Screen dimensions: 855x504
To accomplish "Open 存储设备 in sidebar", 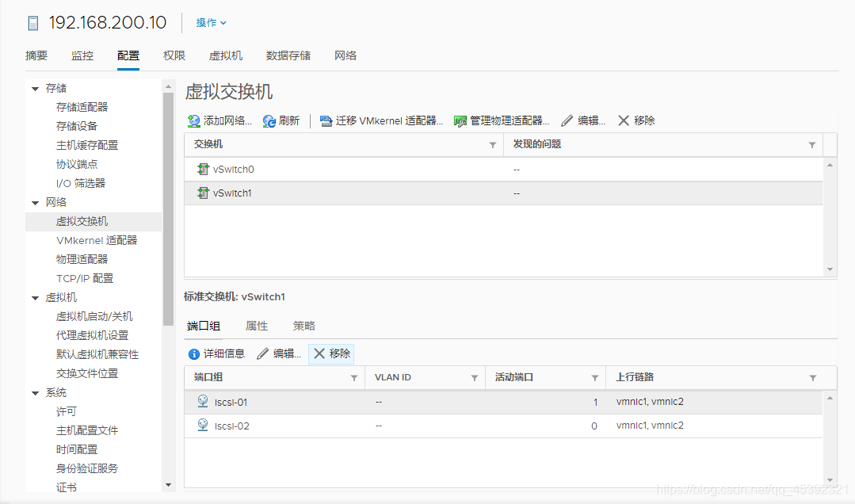I will tap(77, 126).
